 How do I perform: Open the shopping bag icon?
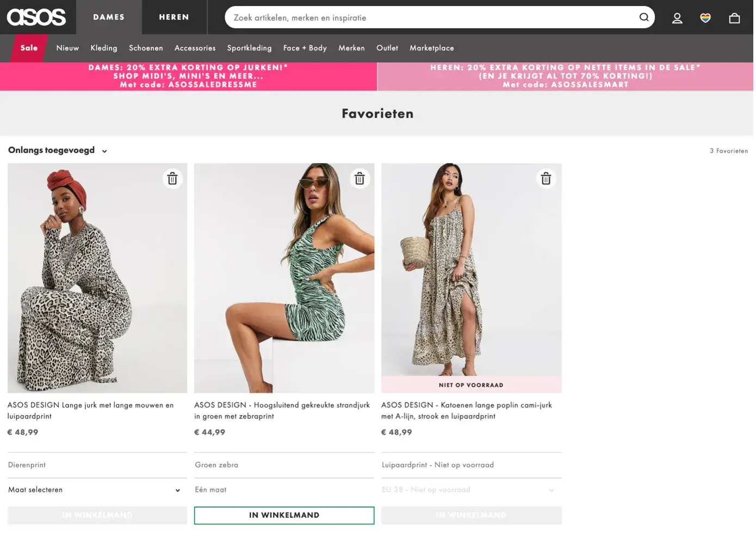pos(734,18)
